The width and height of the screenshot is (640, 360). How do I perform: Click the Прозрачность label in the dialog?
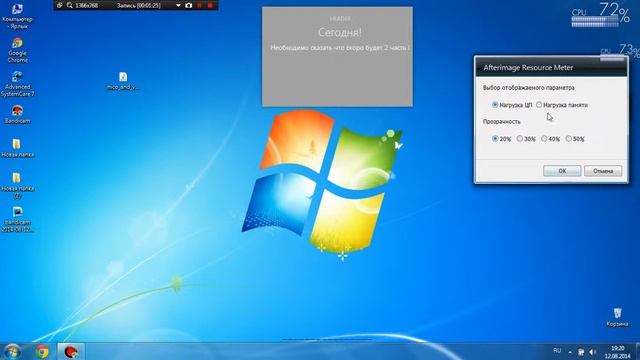(502, 122)
